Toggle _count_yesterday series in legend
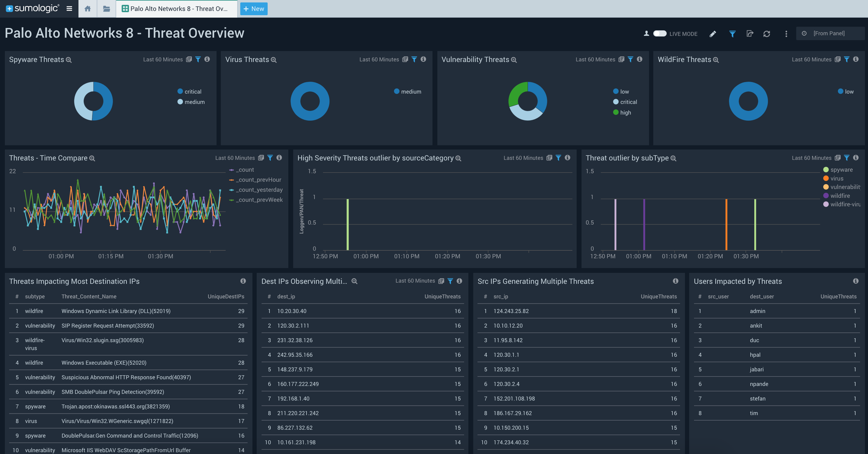 pos(256,190)
